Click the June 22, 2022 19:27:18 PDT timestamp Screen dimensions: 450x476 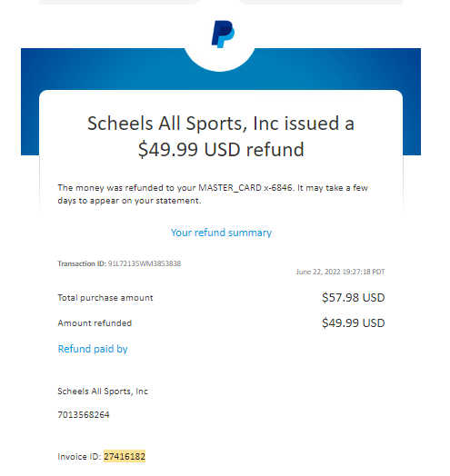341,272
